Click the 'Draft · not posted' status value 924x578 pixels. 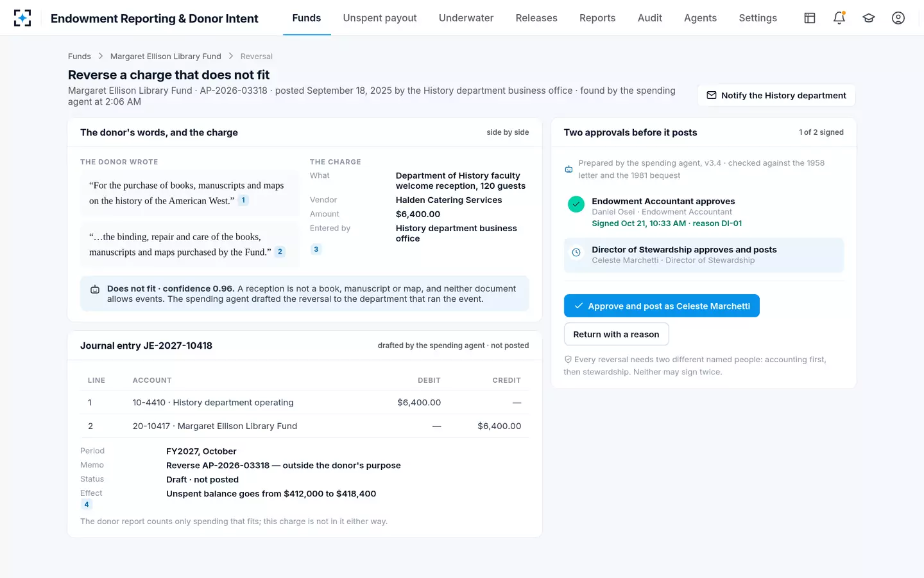(x=202, y=479)
